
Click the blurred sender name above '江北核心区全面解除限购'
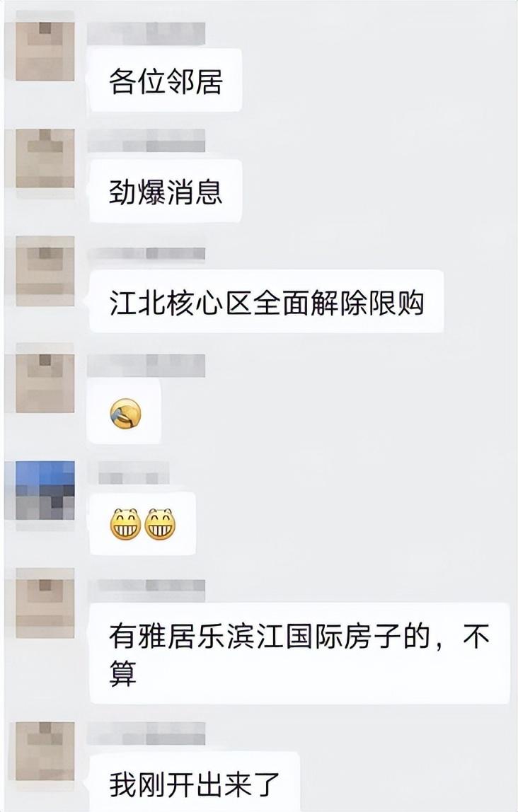point(146,253)
